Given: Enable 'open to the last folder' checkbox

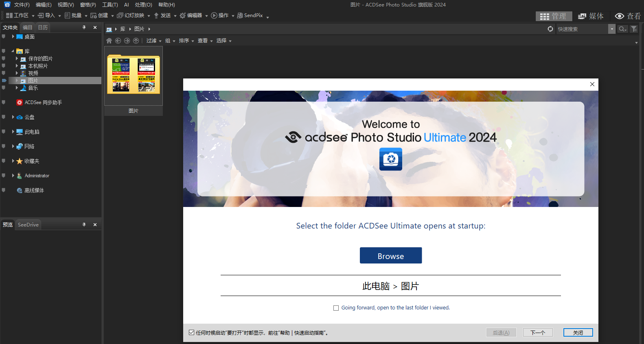Looking at the screenshot, I should [x=336, y=308].
